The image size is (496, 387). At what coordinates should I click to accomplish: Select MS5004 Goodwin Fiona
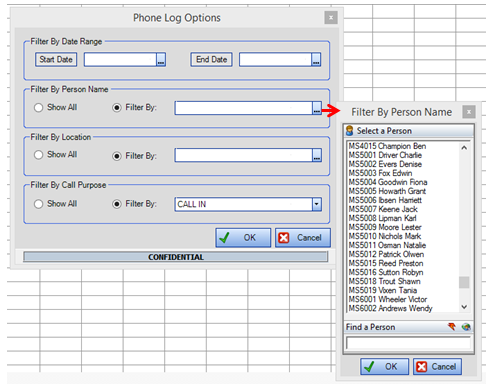388,182
